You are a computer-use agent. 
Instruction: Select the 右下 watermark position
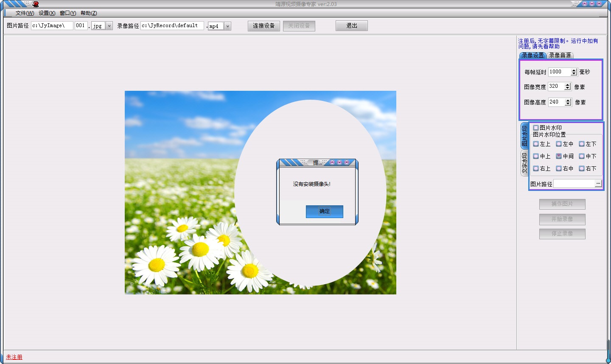(582, 168)
